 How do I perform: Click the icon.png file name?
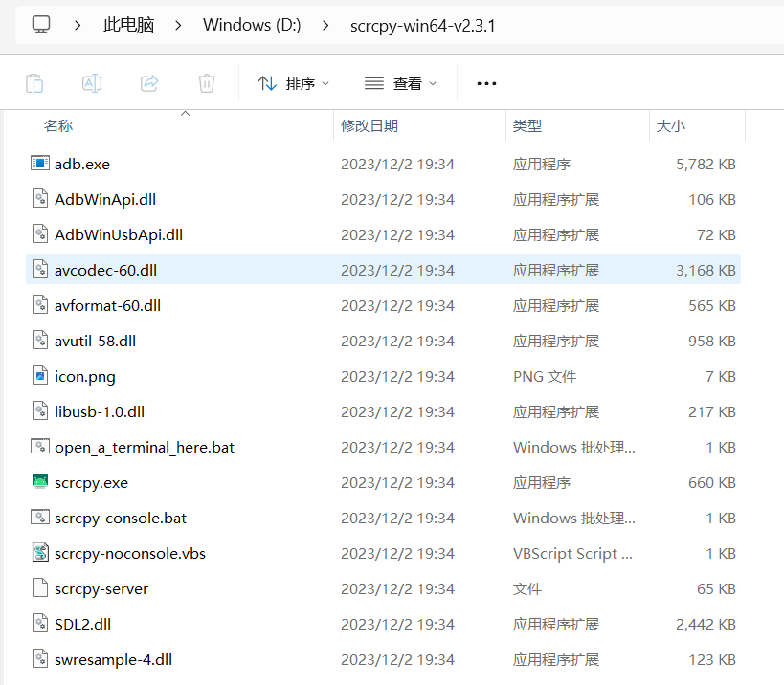click(85, 377)
